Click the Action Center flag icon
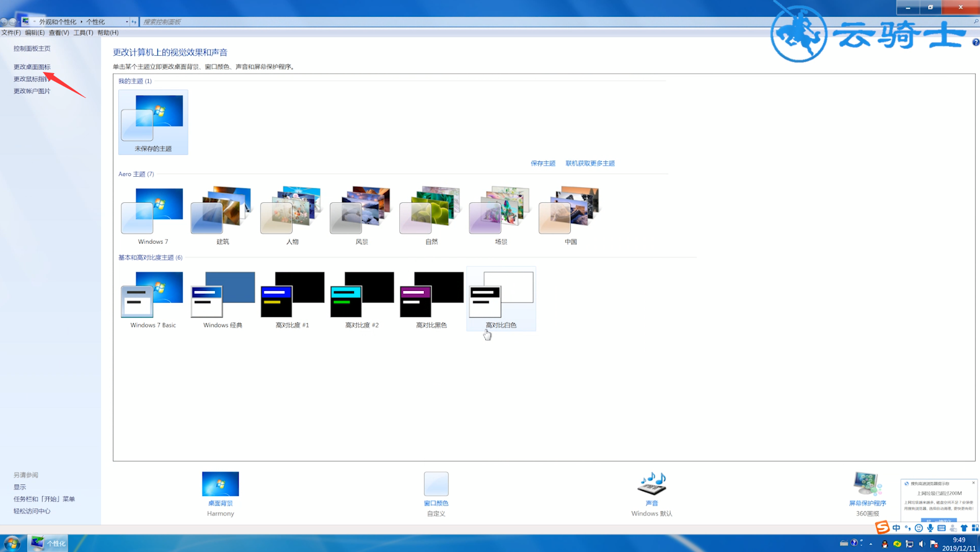980x552 pixels. [x=934, y=544]
